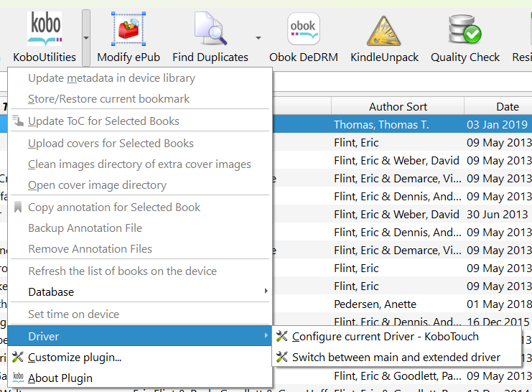Viewport: 532px width, 392px height.
Task: Launch Find Duplicates plugin
Action: tap(210, 30)
